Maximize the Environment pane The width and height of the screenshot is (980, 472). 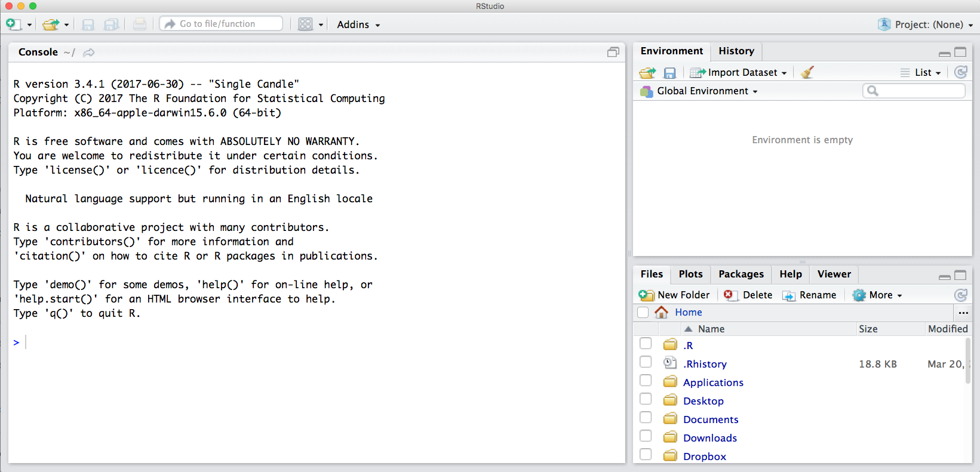(960, 53)
